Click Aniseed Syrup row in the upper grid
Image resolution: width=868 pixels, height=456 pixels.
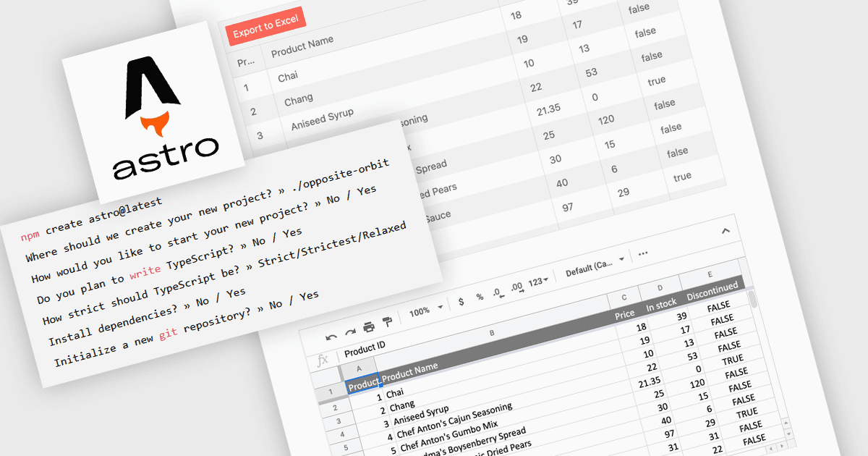323,119
